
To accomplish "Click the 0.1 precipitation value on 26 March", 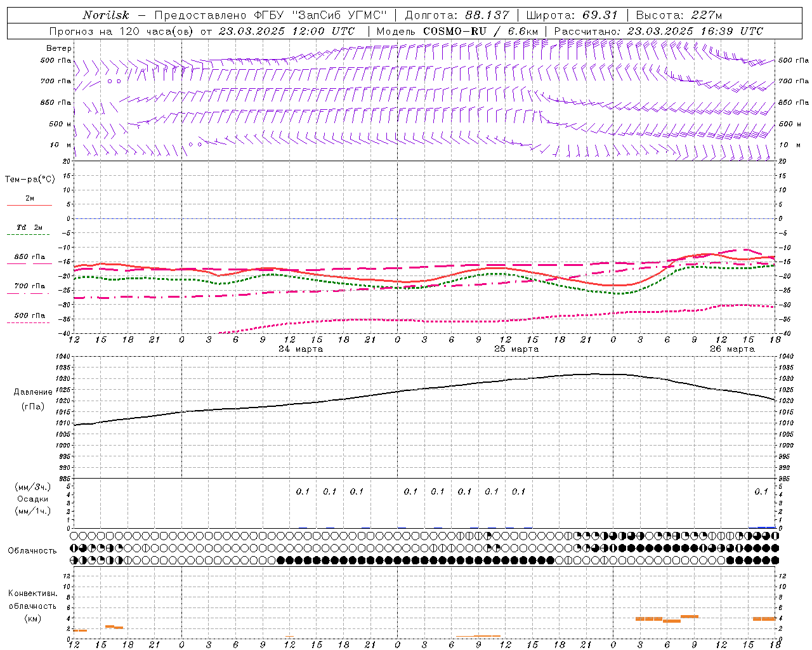I will [x=761, y=491].
